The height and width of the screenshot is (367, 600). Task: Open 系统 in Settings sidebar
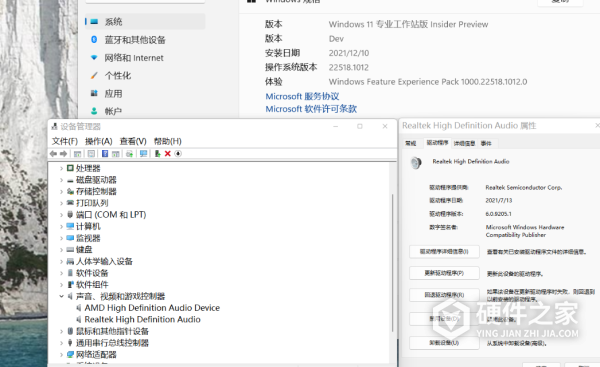(145, 21)
